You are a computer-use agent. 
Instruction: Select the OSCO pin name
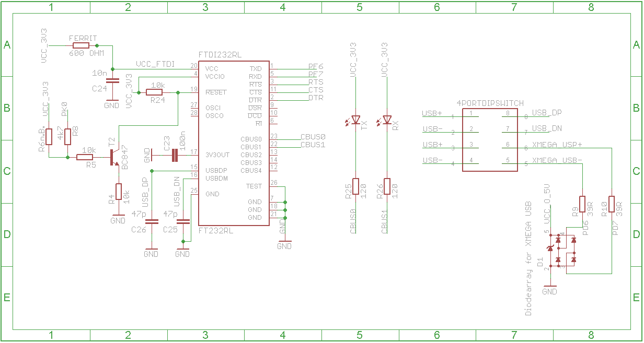click(214, 116)
